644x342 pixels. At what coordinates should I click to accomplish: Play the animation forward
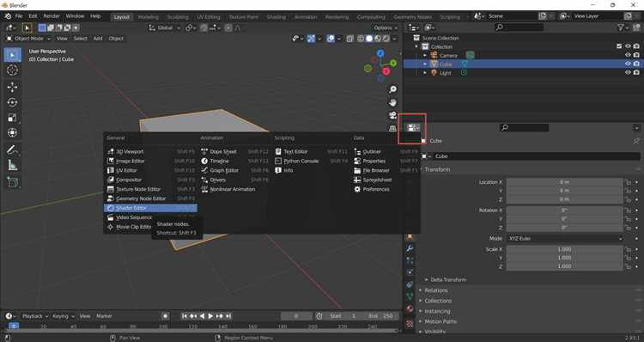(210, 316)
